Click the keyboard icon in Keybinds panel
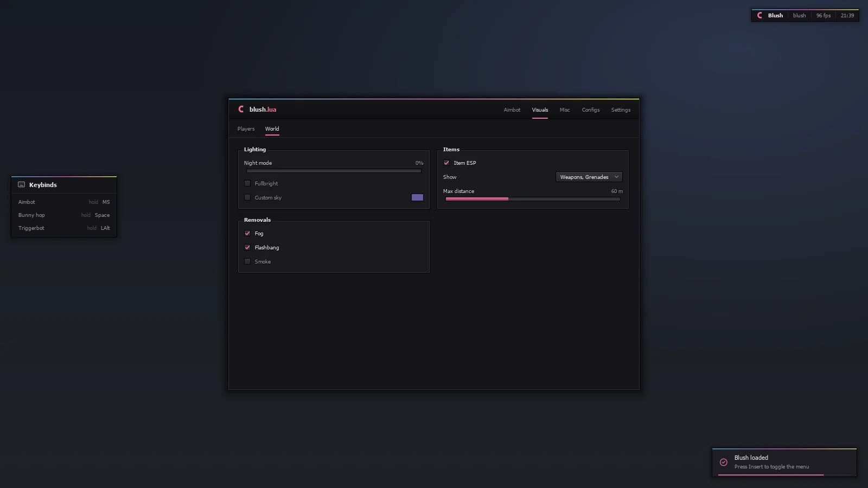868x488 pixels. (22, 185)
